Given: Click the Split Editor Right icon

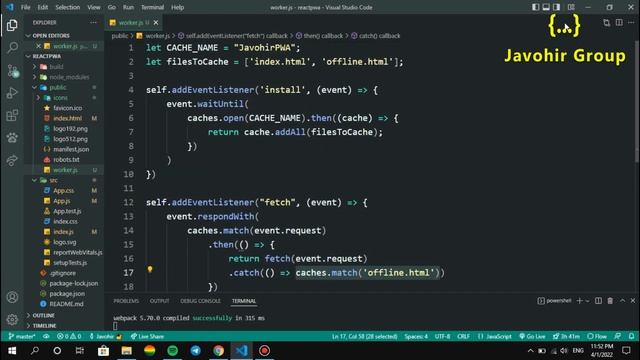Looking at the screenshot, I should coord(619,22).
